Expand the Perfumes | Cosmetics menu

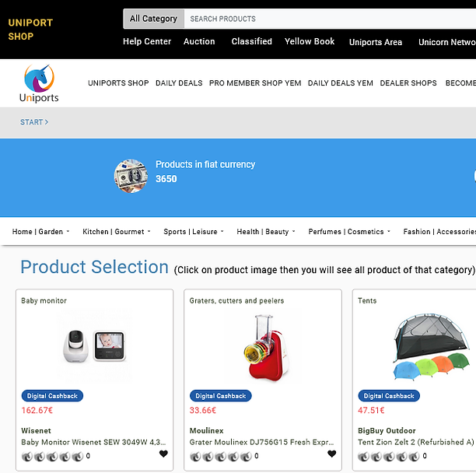(x=349, y=232)
